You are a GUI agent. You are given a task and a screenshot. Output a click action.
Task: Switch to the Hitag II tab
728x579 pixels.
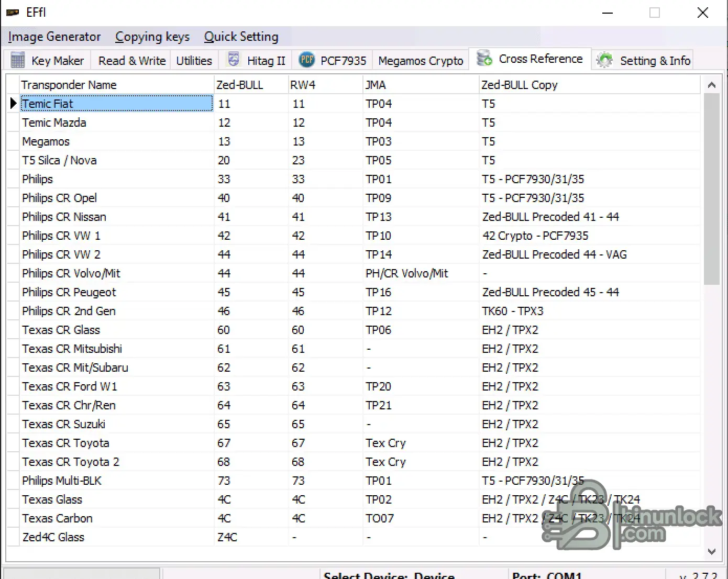[x=257, y=61]
